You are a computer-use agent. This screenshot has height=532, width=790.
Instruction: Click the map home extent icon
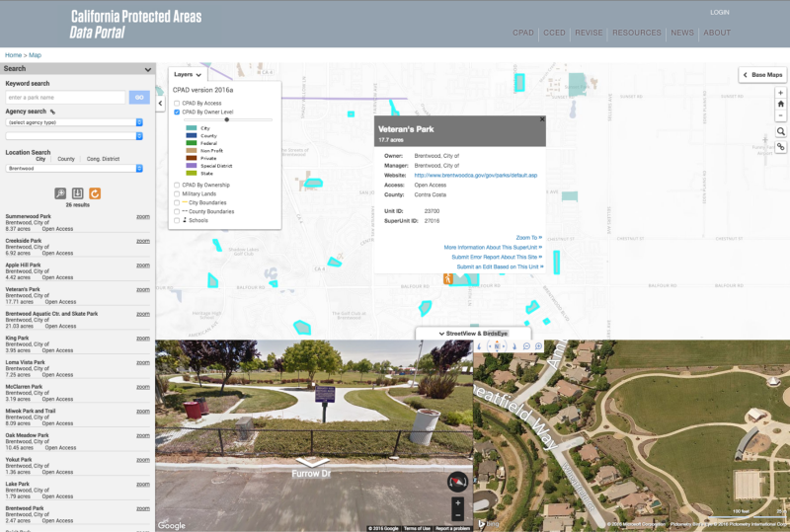click(780, 104)
